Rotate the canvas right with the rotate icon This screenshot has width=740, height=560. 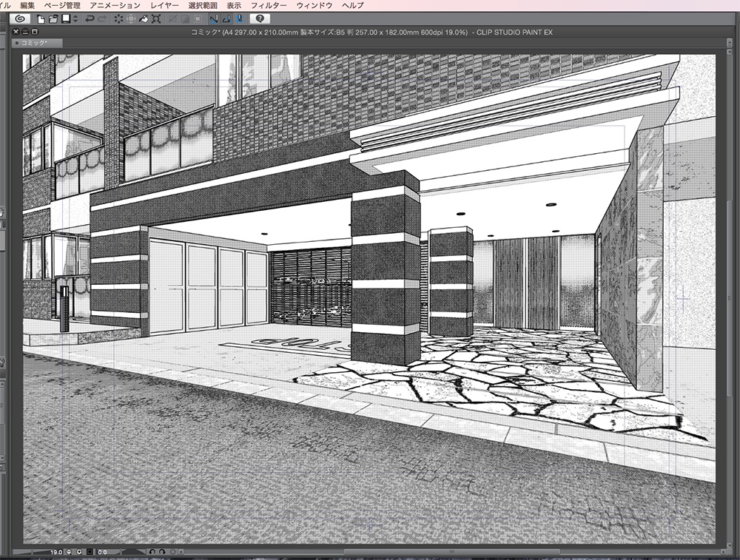point(162,551)
